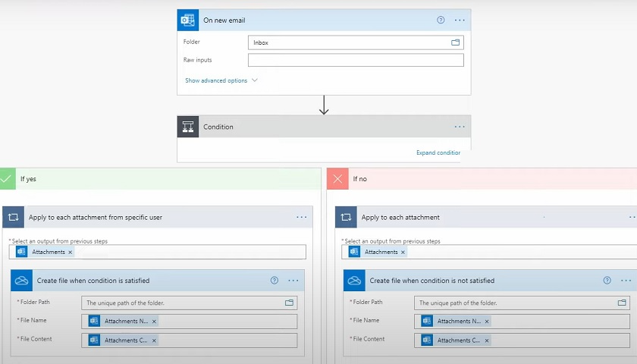Screen dimensions: 637x364
Task: Open the folder picker for Folder Path in If yes
Action: point(289,303)
